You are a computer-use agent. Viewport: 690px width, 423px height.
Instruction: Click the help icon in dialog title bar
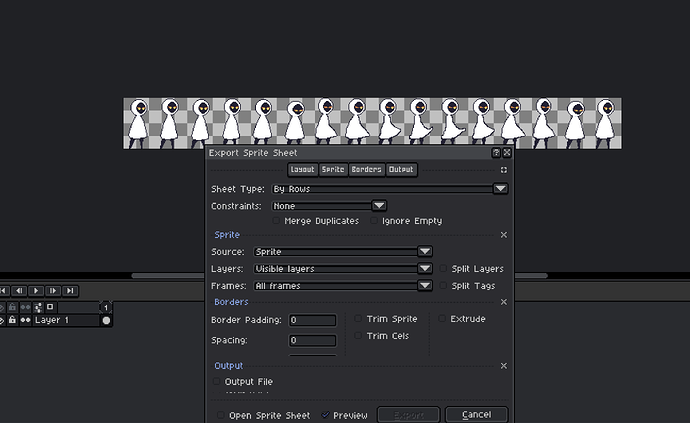pyautogui.click(x=496, y=153)
